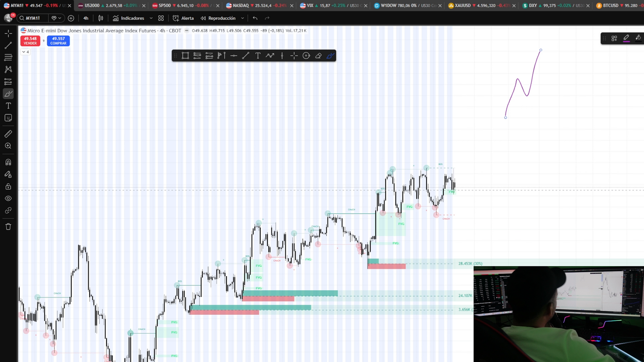The width and height of the screenshot is (644, 362).
Task: Toggle lock all drawings padlock
Action: [8, 187]
